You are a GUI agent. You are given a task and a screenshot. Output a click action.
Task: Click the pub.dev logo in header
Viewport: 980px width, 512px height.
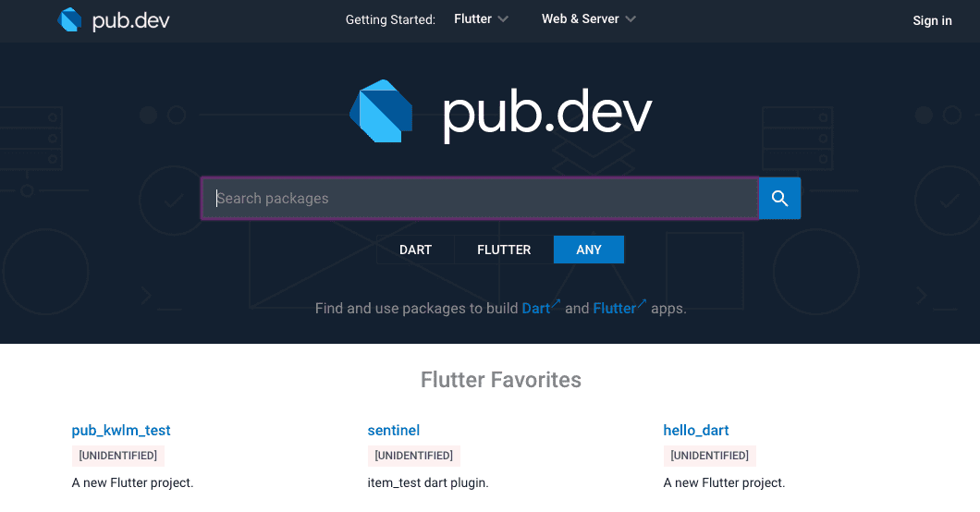(114, 20)
